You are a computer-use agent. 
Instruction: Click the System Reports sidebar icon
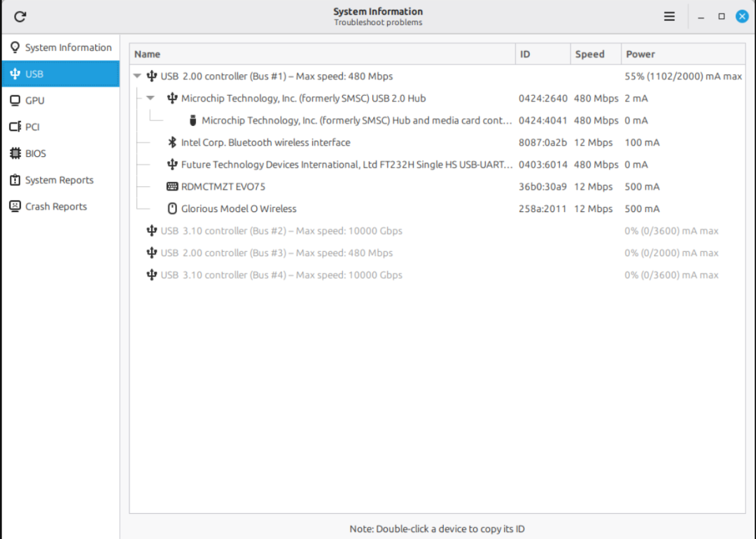15,180
